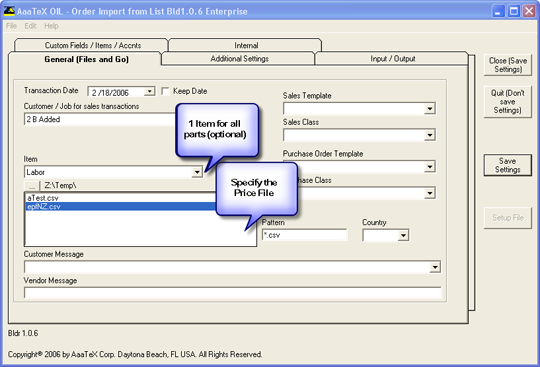540x367 pixels.
Task: Switch to Custom Fields / Items / Accnts tab
Action: pos(92,45)
